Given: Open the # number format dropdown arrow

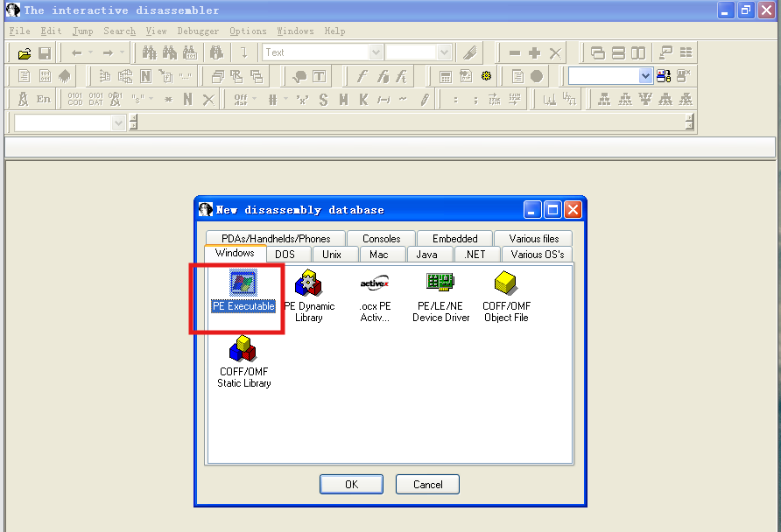Looking at the screenshot, I should point(286,99).
